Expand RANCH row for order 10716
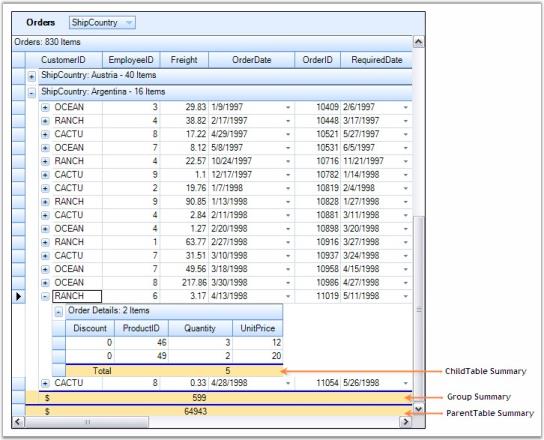544x440 pixels. (x=45, y=161)
